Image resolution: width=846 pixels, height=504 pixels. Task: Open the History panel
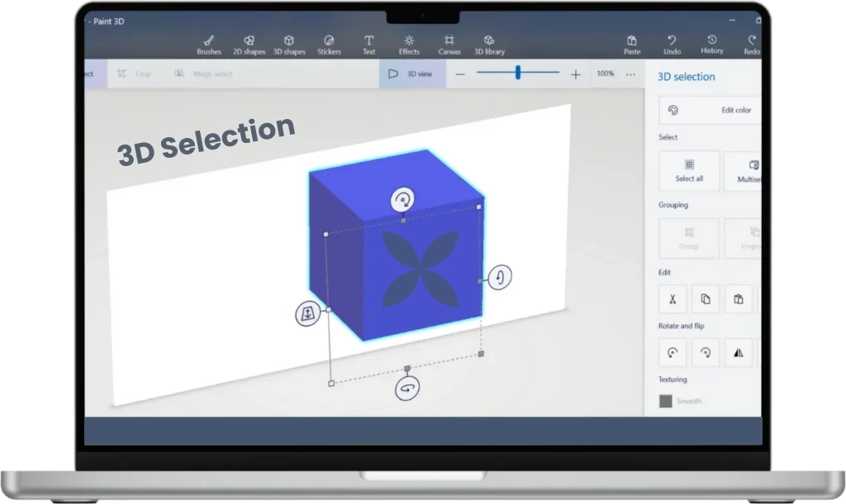pos(711,44)
